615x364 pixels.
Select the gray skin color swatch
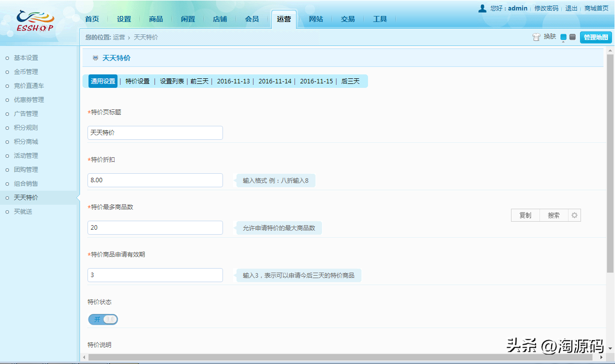click(572, 37)
